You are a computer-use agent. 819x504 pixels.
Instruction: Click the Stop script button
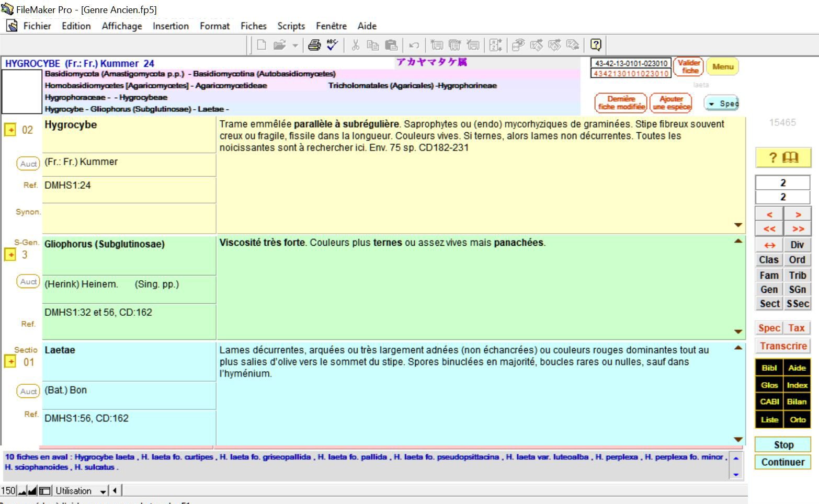point(783,445)
